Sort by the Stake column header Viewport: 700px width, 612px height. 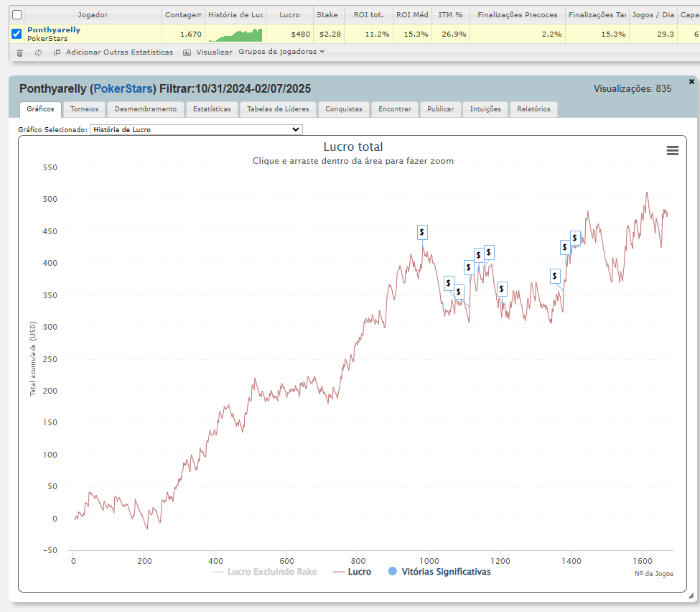(x=327, y=15)
